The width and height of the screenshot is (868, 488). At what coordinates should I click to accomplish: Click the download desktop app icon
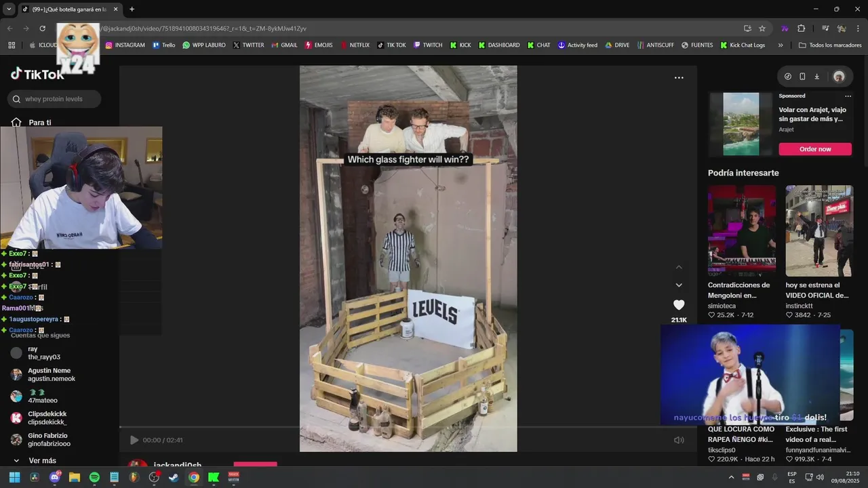[x=817, y=77]
